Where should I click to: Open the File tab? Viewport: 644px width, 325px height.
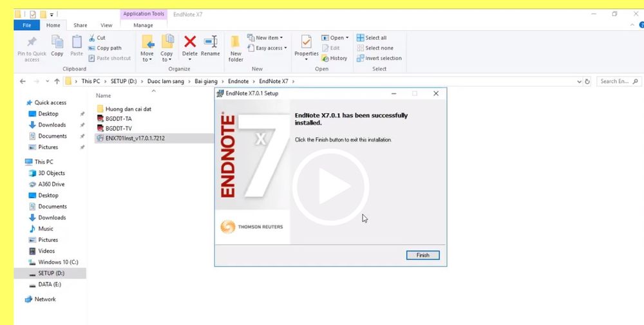(x=26, y=25)
